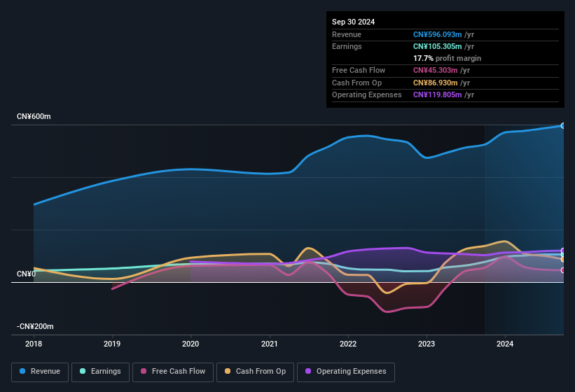
Task: Click the Revenue endpoint marker on chart
Action: pyautogui.click(x=563, y=126)
